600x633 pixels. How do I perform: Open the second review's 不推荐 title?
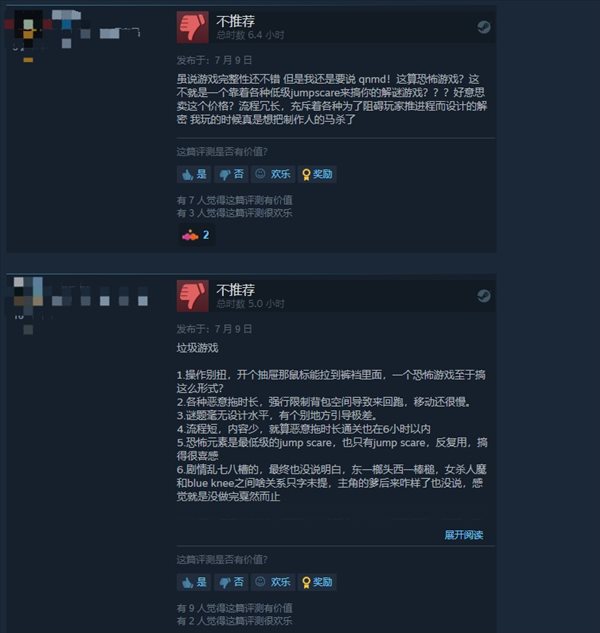coord(235,290)
